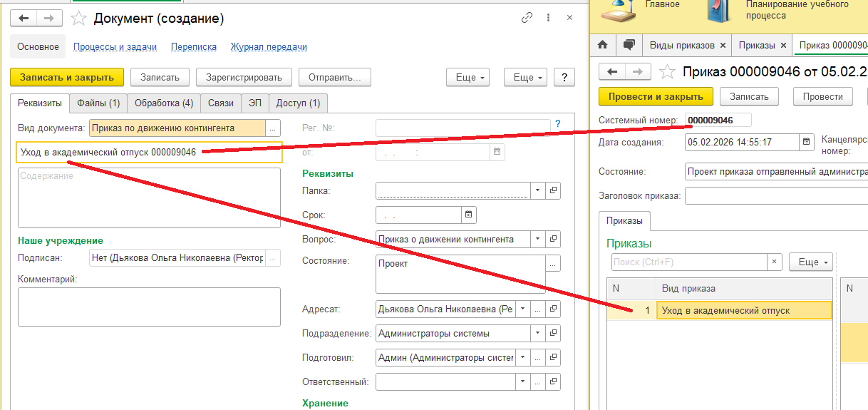
Task: Open calendar picker for Срок field
Action: (468, 215)
